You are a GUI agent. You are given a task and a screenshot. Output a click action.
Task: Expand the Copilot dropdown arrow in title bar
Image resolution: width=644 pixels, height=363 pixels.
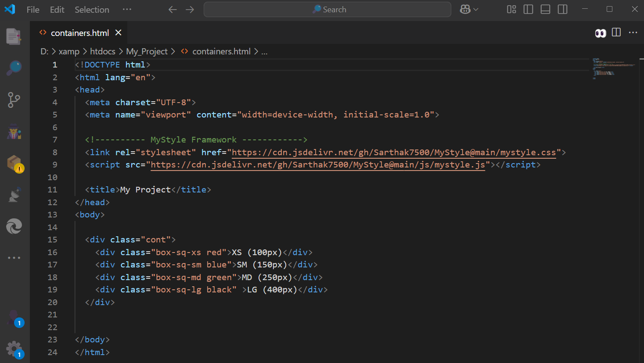pyautogui.click(x=476, y=10)
